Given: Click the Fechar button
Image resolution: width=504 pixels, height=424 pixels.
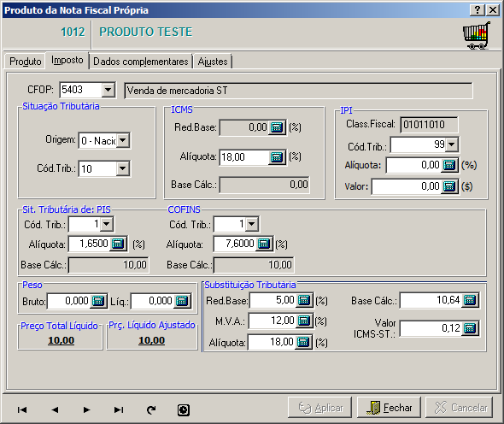Looking at the screenshot, I should coord(389,408).
